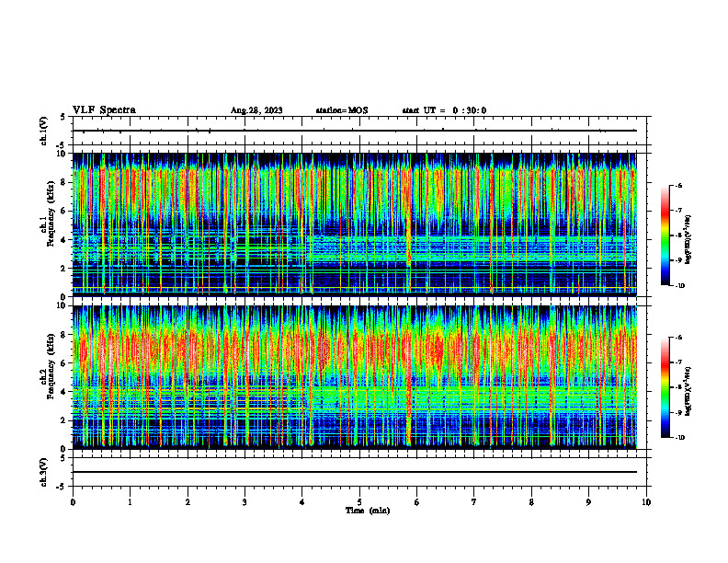Click tick label "3" on the Time axis
Viewport: 728px width, 563px height.
(245, 502)
